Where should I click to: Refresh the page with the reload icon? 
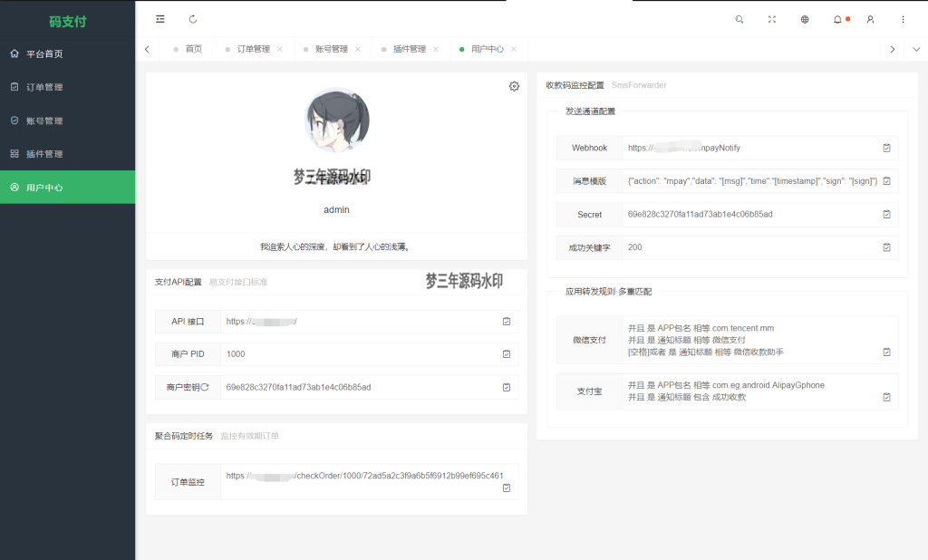[x=193, y=19]
